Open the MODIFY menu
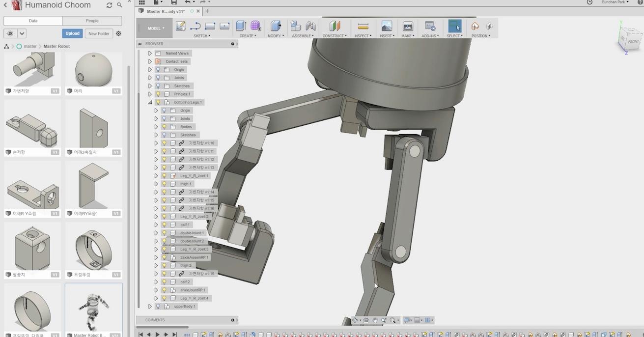The width and height of the screenshot is (644, 337). pyautogui.click(x=276, y=36)
